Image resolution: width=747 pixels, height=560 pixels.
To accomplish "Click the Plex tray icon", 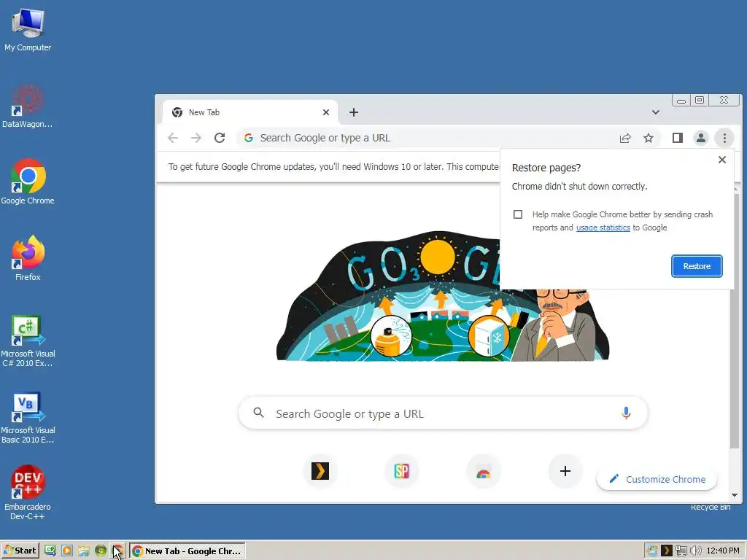I will coord(667,551).
